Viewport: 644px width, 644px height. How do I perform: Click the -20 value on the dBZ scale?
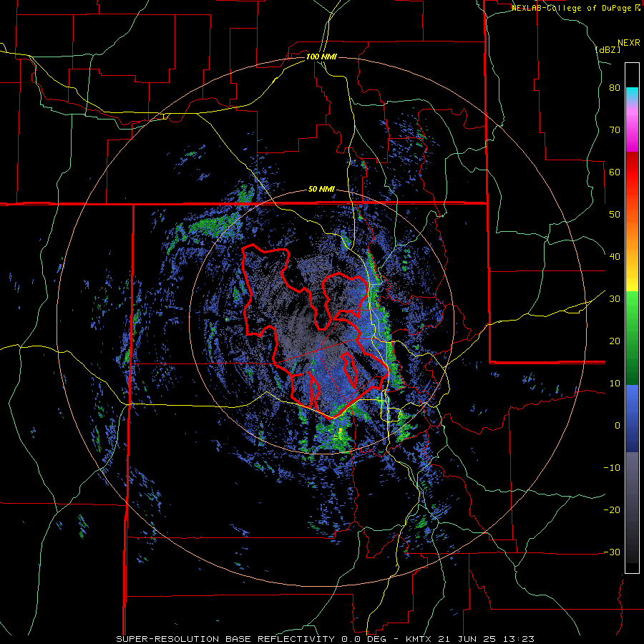612,509
